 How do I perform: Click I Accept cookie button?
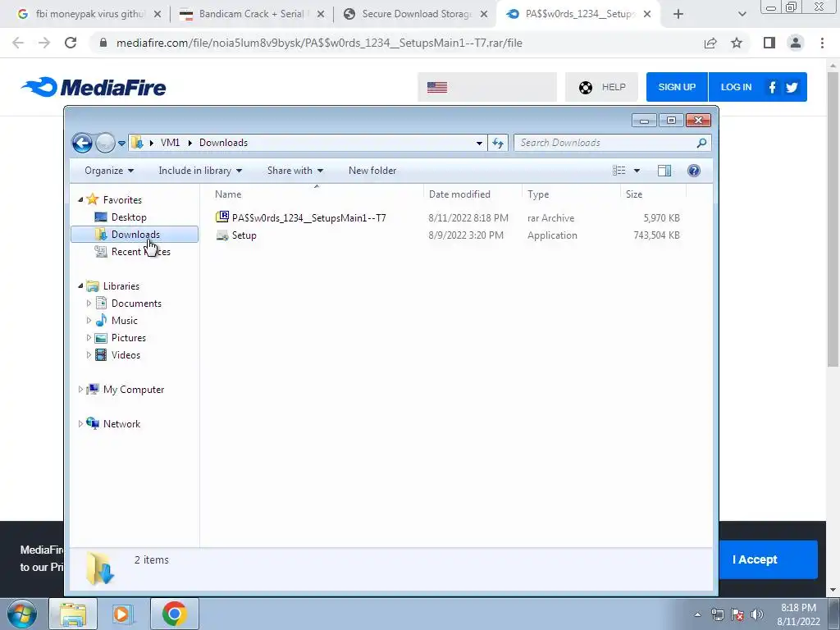[x=768, y=559]
